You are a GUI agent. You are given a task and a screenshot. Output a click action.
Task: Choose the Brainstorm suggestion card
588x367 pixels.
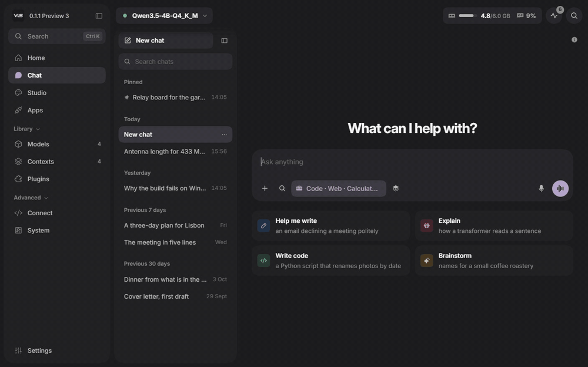click(494, 261)
